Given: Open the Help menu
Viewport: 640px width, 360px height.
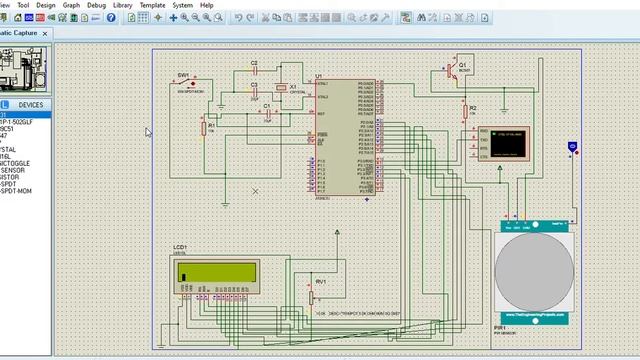Looking at the screenshot, I should (x=207, y=5).
